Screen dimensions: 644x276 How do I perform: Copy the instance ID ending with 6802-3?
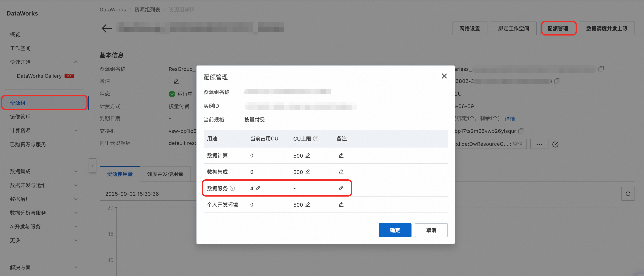tap(556, 81)
